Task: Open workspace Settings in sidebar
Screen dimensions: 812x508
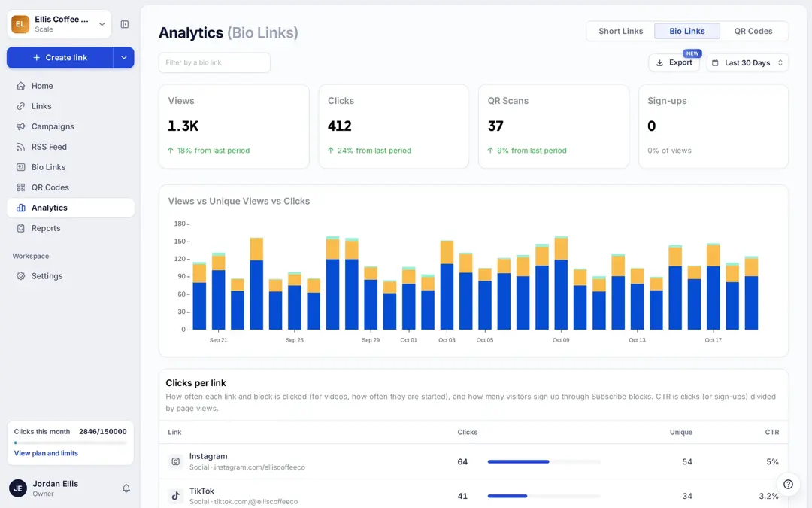Action: point(71,276)
